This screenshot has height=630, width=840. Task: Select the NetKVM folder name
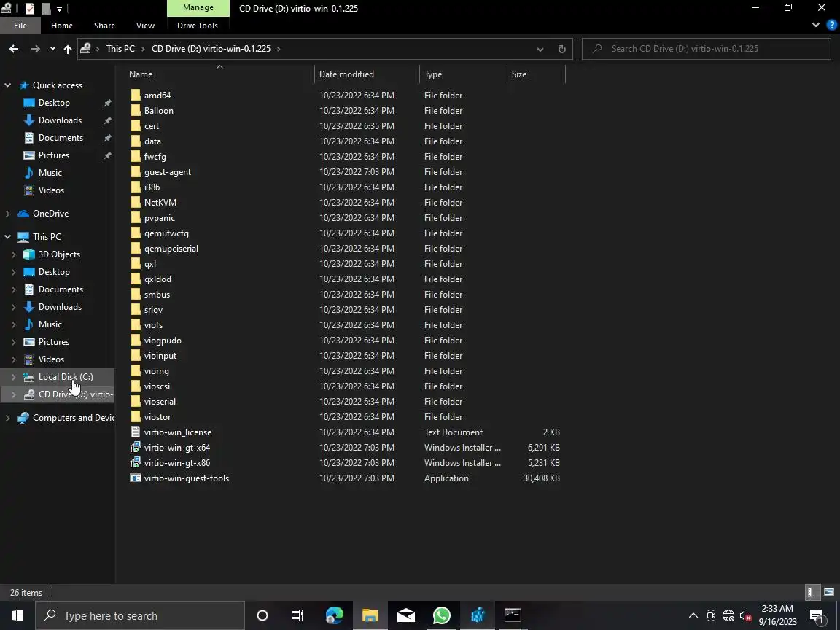pos(160,203)
